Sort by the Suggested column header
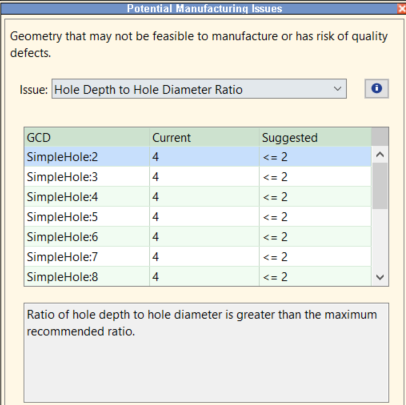Image resolution: width=406 pixels, height=405 pixels. 315,137
